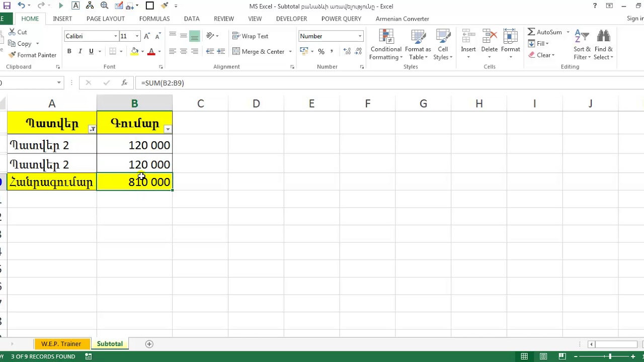Open Format as Table gallery
This screenshot has width=644, height=362.
pyautogui.click(x=418, y=45)
